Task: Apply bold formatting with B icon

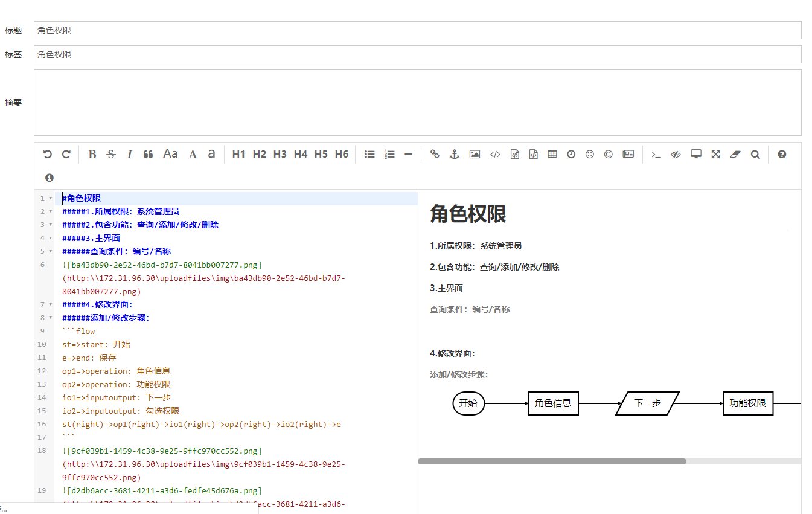Action: pos(92,155)
